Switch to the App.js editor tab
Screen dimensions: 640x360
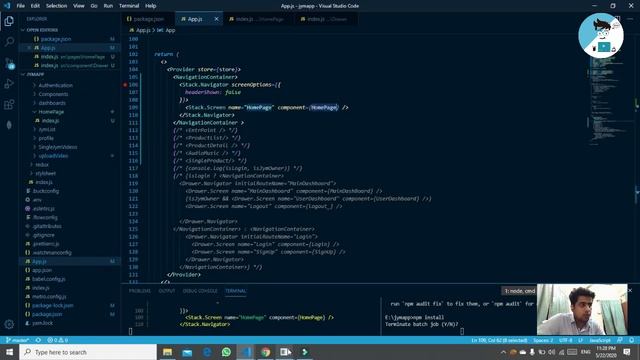pyautogui.click(x=195, y=19)
